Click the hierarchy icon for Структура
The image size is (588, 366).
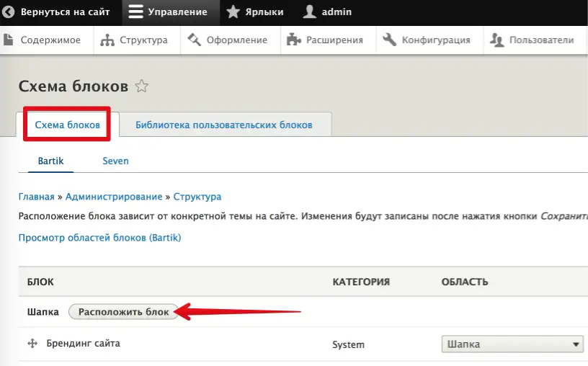click(x=107, y=40)
